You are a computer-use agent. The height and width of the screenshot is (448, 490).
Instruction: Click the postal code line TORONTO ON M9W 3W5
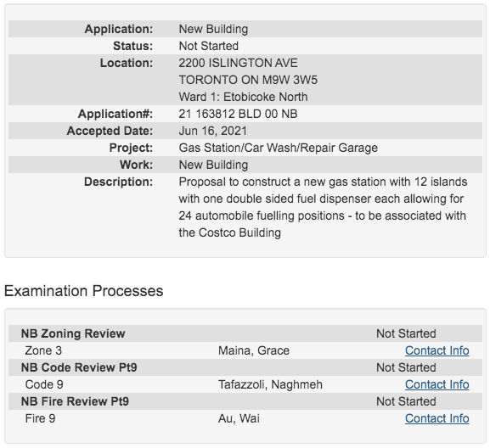pyautogui.click(x=248, y=80)
